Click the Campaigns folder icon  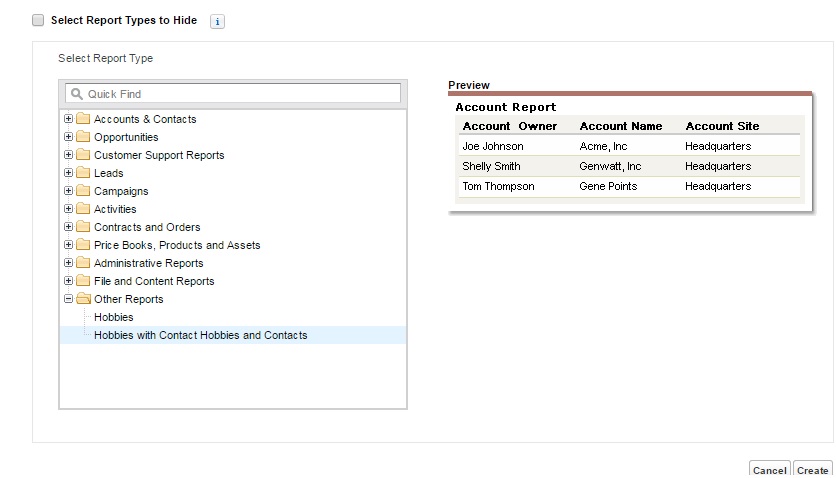coord(83,191)
